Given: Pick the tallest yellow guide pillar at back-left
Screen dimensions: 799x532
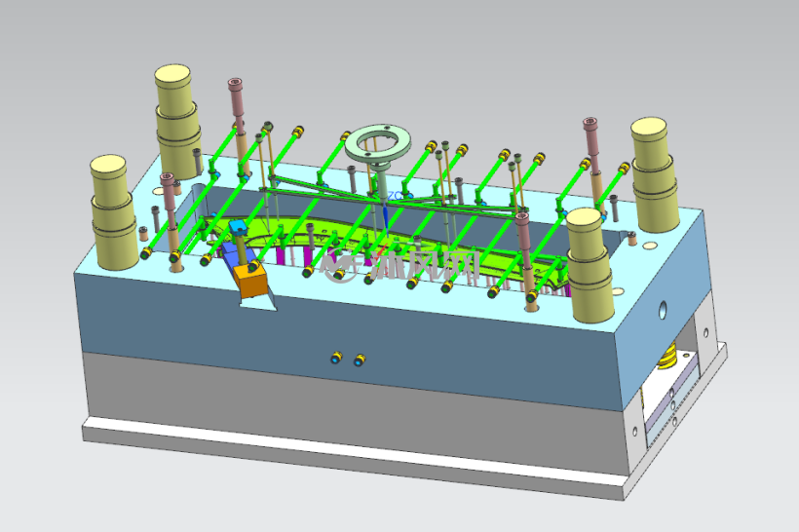Looking at the screenshot, I should click(x=176, y=121).
